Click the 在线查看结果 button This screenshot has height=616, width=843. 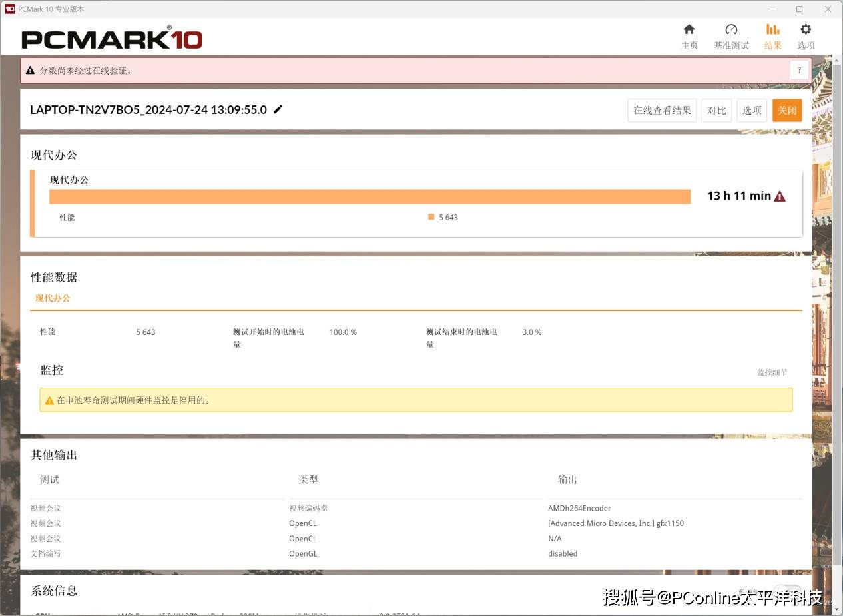pyautogui.click(x=662, y=111)
